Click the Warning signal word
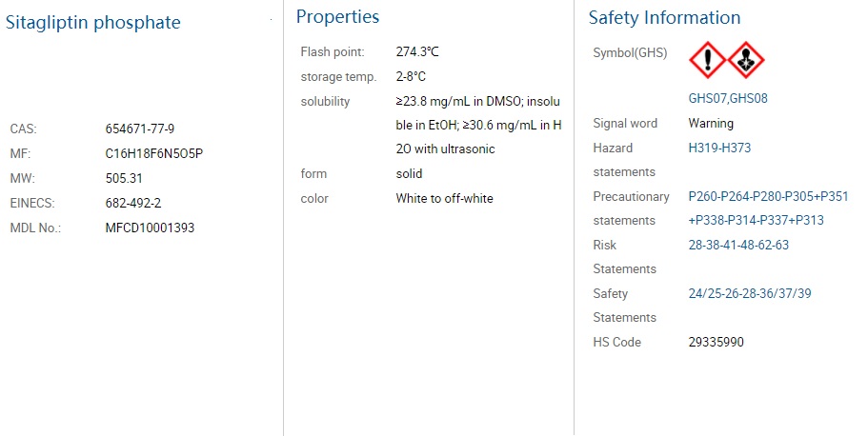This screenshot has width=868, height=436. point(711,124)
